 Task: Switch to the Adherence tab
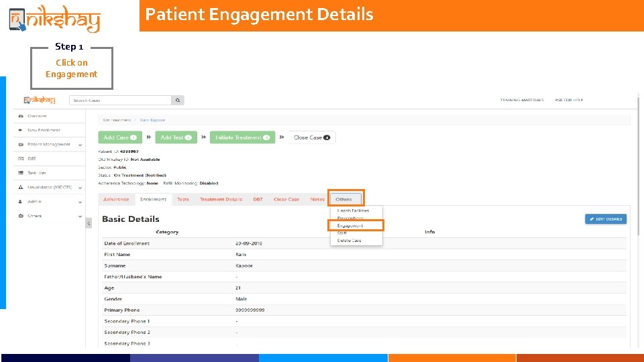coord(116,199)
